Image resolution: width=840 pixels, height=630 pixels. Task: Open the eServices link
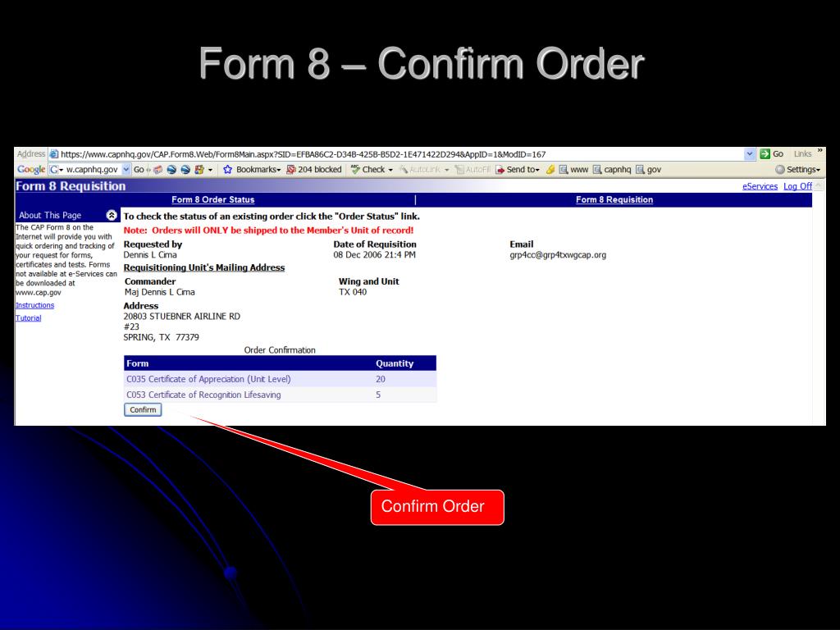click(760, 186)
